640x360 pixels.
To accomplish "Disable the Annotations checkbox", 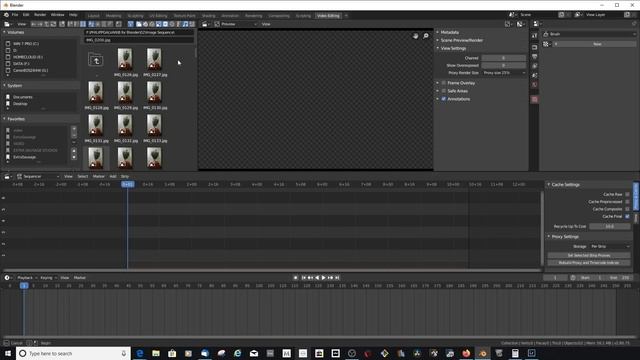I will click(444, 99).
